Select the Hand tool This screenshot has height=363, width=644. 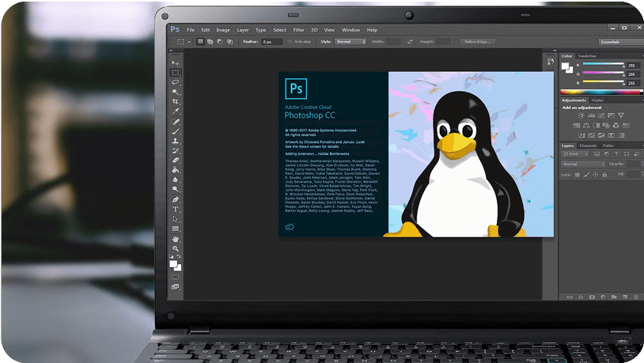[x=176, y=239]
